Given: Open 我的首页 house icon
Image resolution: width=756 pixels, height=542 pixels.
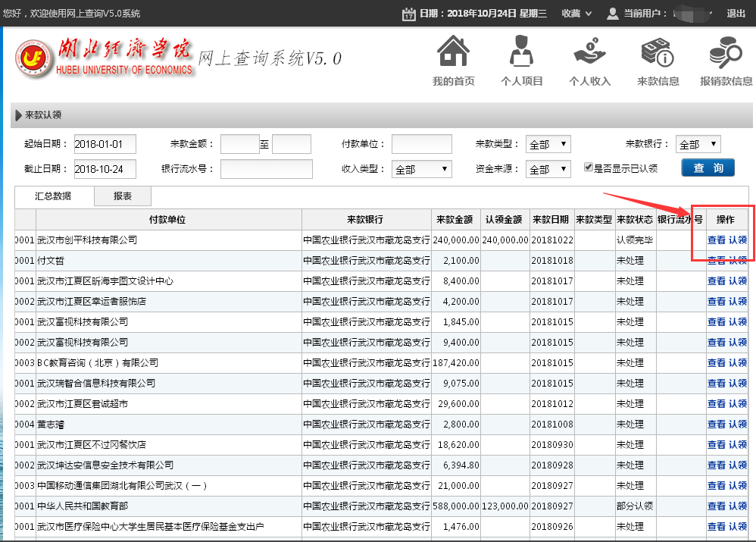Looking at the screenshot, I should (453, 51).
